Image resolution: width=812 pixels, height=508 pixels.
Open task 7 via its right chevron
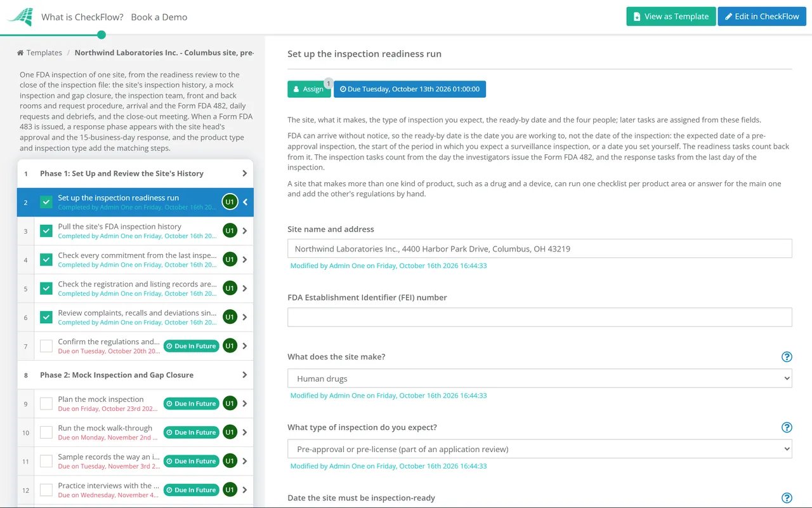click(x=246, y=346)
